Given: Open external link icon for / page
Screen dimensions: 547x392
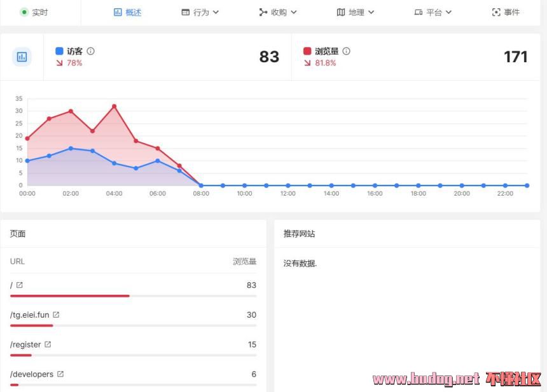Looking at the screenshot, I should pos(20,285).
